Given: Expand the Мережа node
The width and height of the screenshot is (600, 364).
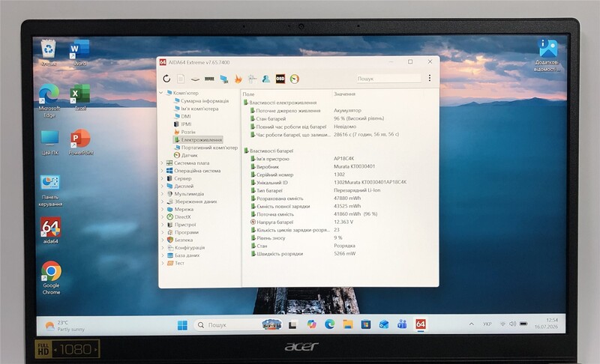Looking at the screenshot, I should (x=162, y=209).
